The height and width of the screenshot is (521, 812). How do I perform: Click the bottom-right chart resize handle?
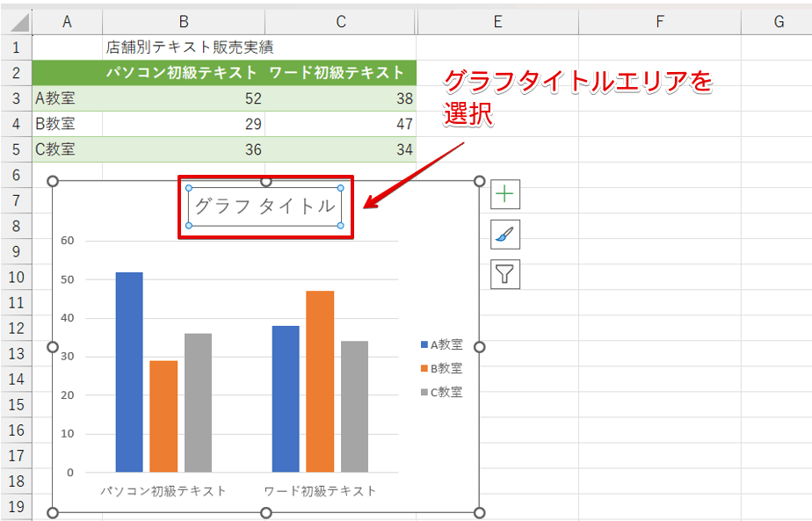tap(479, 512)
